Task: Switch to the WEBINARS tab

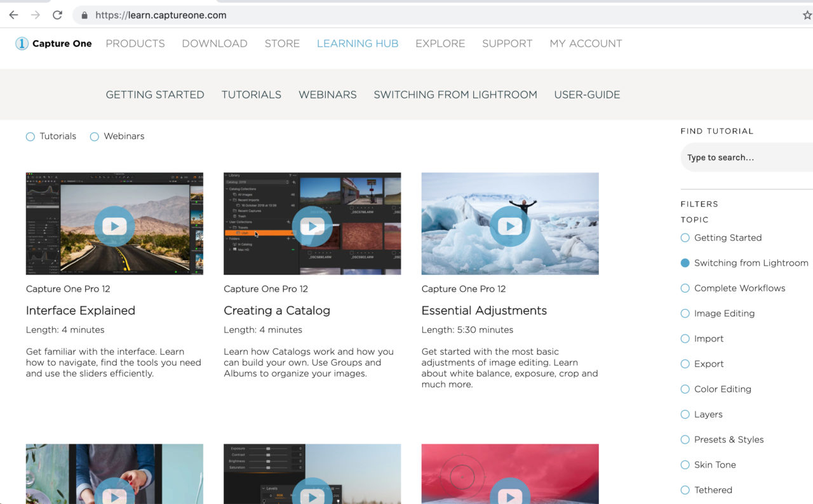Action: (328, 95)
